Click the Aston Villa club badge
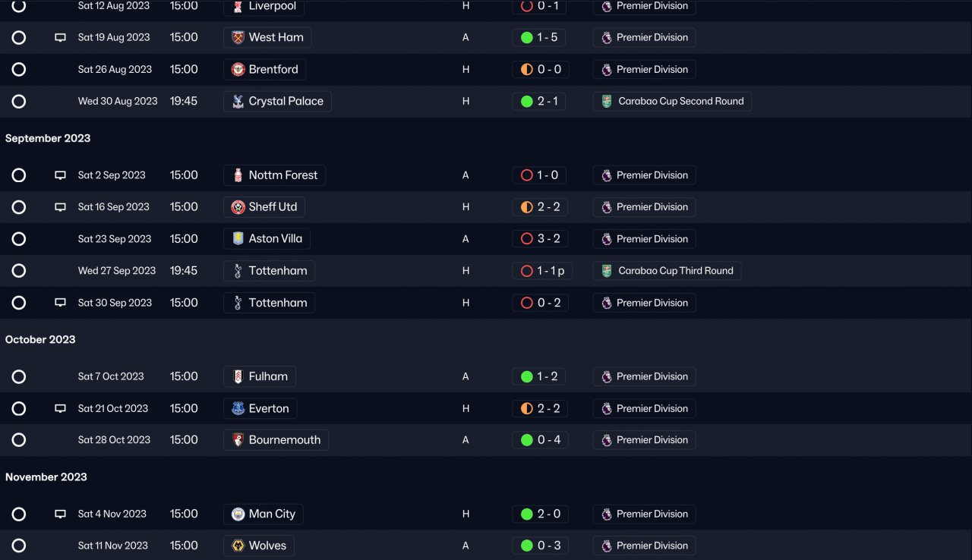The width and height of the screenshot is (972, 560). coord(238,239)
